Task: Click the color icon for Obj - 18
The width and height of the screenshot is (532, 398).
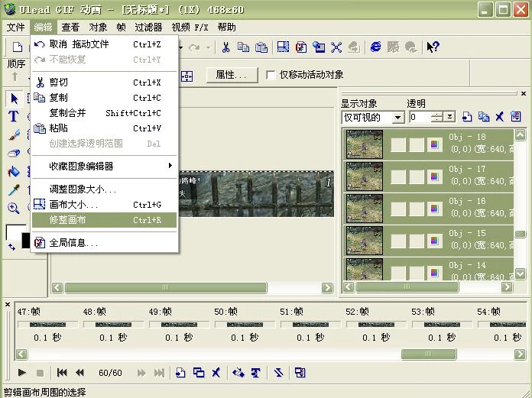Action: (x=435, y=144)
